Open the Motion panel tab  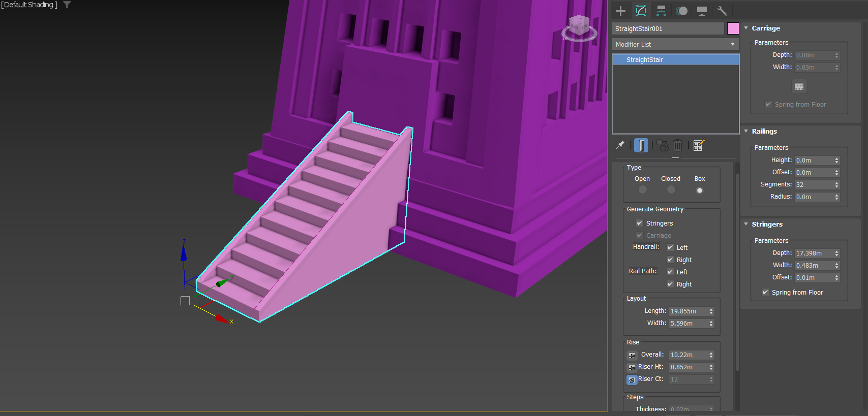click(681, 11)
